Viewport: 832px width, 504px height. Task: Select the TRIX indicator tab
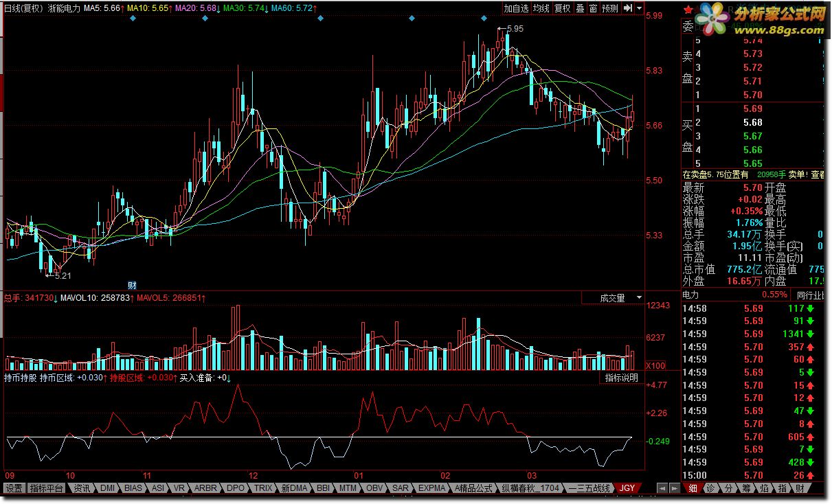click(262, 488)
